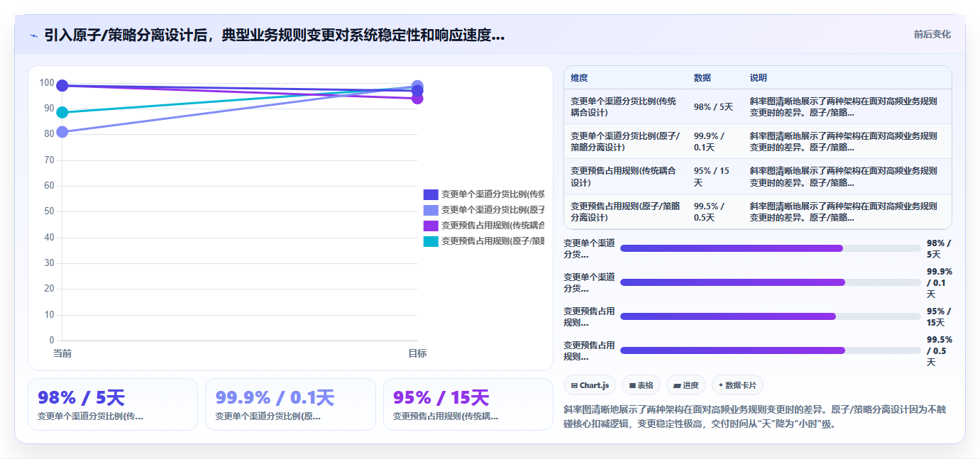The width and height of the screenshot is (980, 459).
Task: Select the 进度 chip
Action: (686, 385)
